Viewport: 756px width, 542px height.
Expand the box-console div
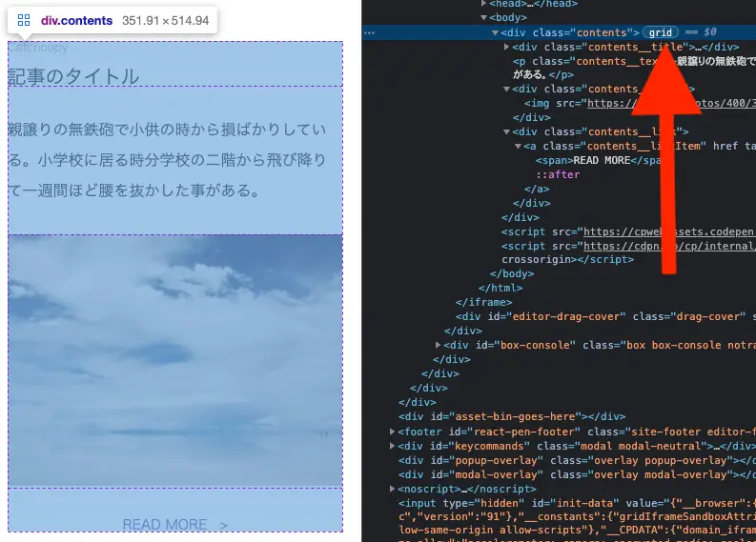click(x=439, y=345)
